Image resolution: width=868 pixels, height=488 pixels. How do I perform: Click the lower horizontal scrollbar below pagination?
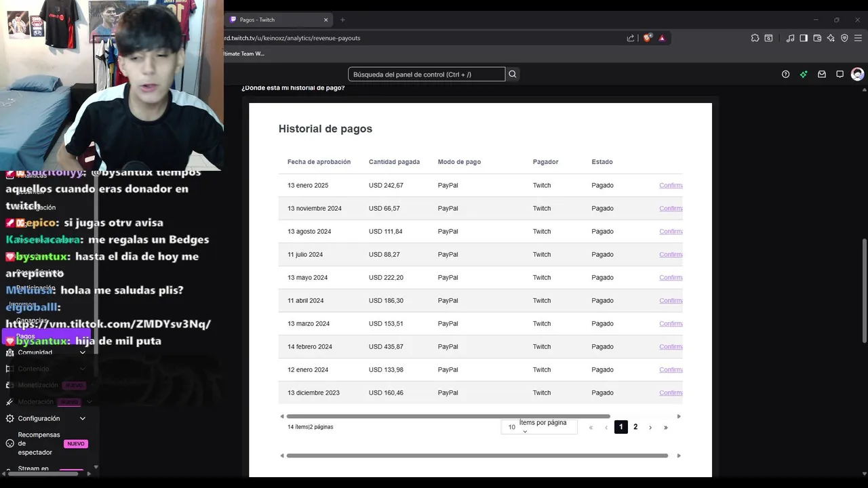click(477, 455)
